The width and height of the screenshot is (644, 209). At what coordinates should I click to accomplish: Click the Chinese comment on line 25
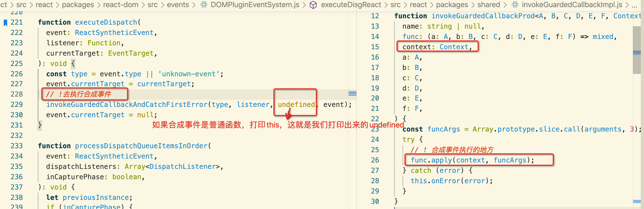[x=452, y=150]
